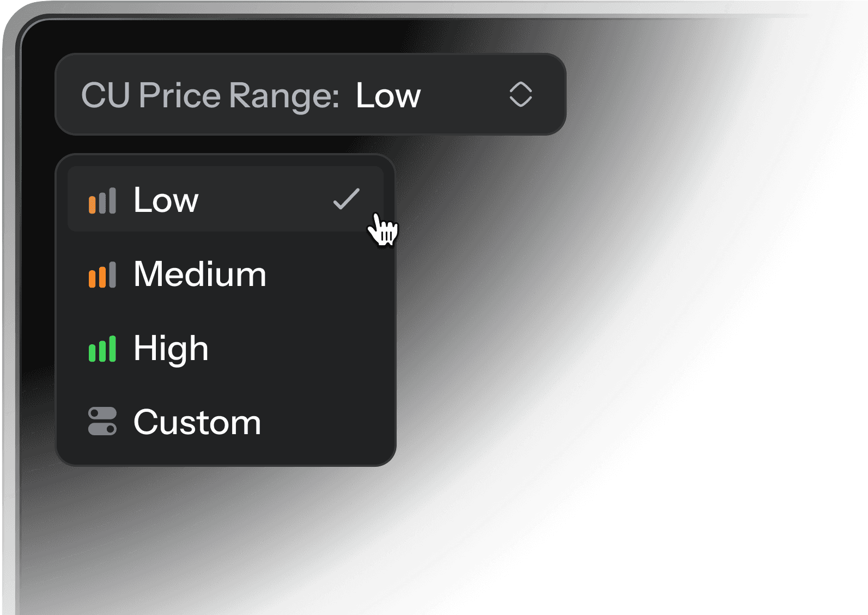The height and width of the screenshot is (615, 868).
Task: Select the Low price range text
Action: (166, 200)
